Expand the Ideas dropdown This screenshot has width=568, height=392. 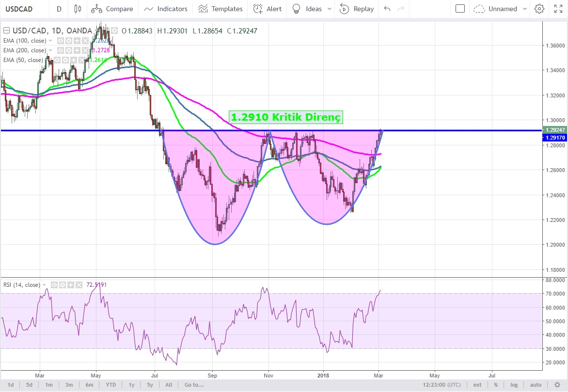(x=330, y=9)
